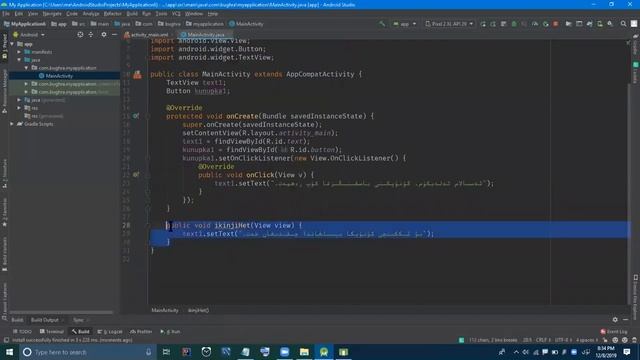Click the gutter icon beside class MainActivity

coord(137,74)
